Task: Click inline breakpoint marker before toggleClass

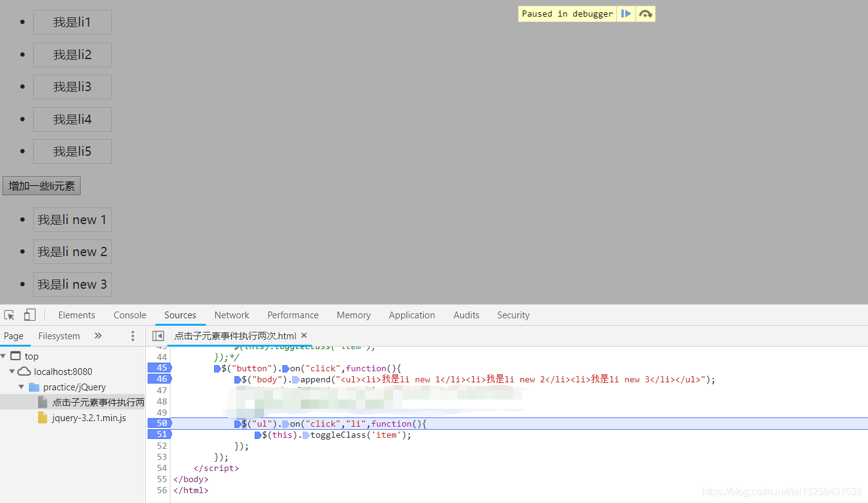Action: point(306,435)
